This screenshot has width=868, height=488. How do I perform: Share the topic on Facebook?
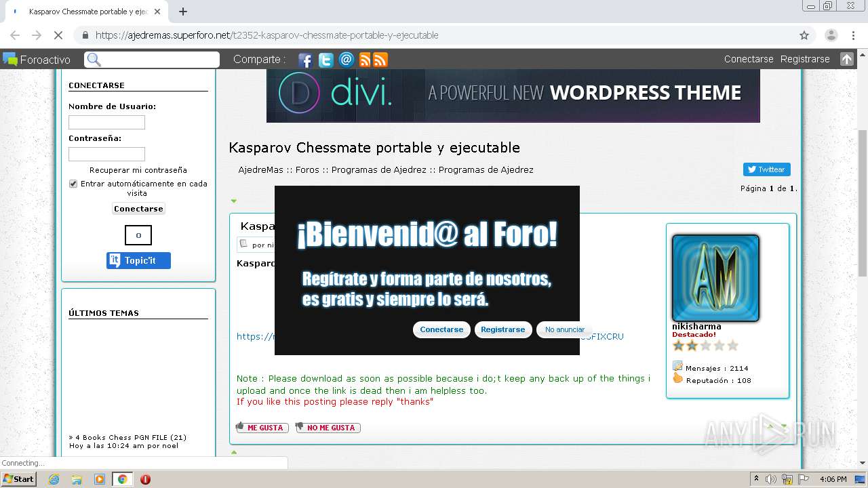305,60
